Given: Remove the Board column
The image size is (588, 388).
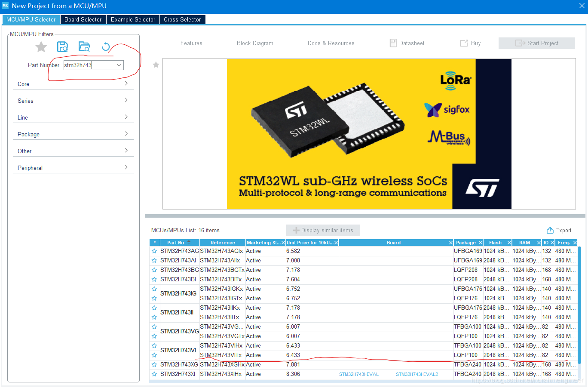Looking at the screenshot, I should [451, 243].
